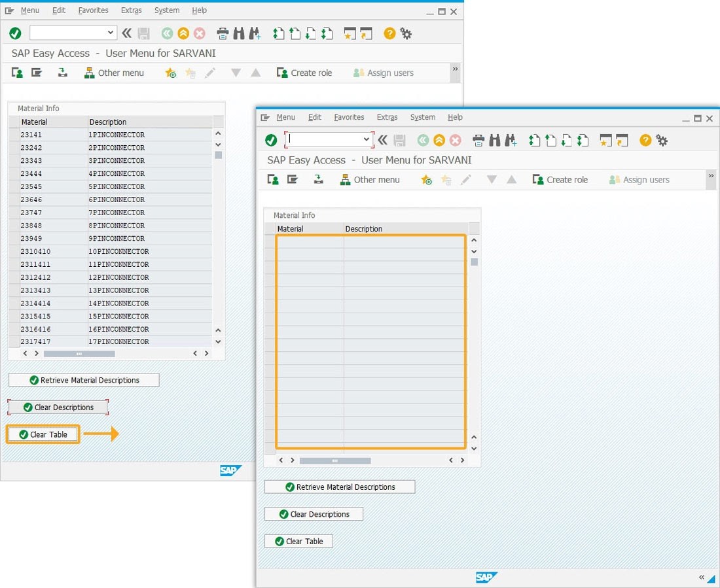Click green Back icon in front window toolbar

[x=423, y=141]
